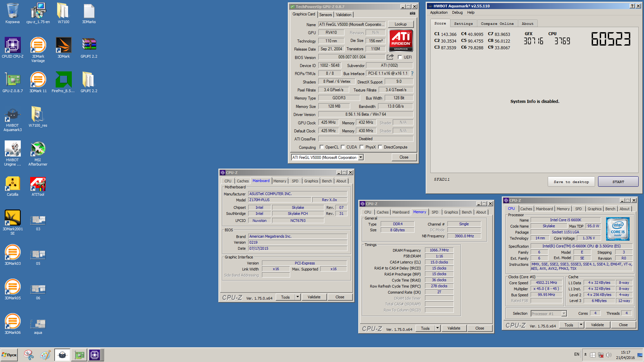Expand the Tools dropdown arrow in CPU-Z Mainboard window
This screenshot has width=644, height=362.
click(298, 297)
